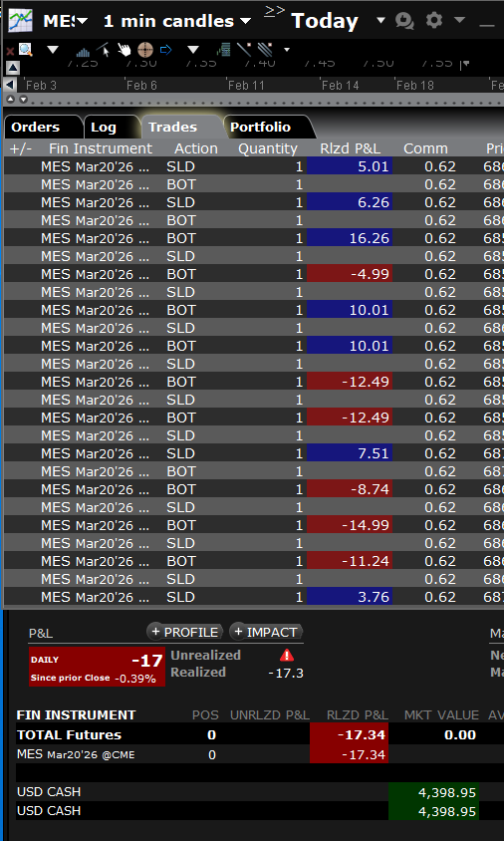The width and height of the screenshot is (504, 841).
Task: Click the double-arrow expand icon above Today
Action: (275, 10)
